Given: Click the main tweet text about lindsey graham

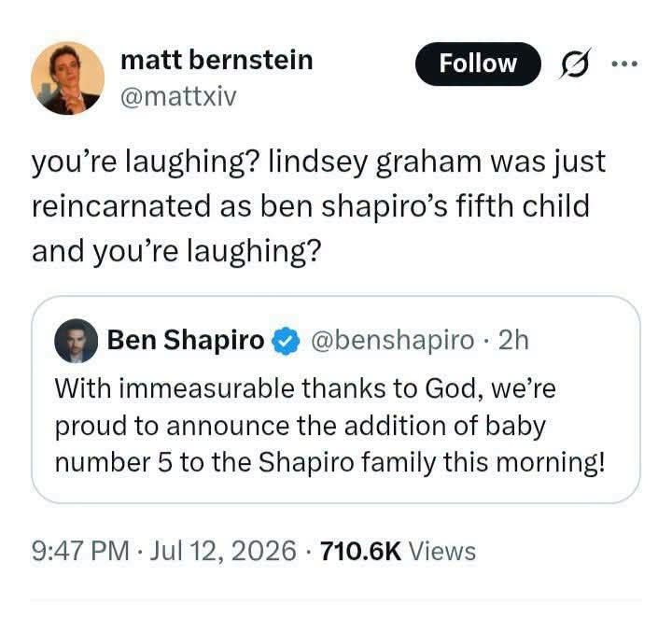Looking at the screenshot, I should [x=319, y=206].
